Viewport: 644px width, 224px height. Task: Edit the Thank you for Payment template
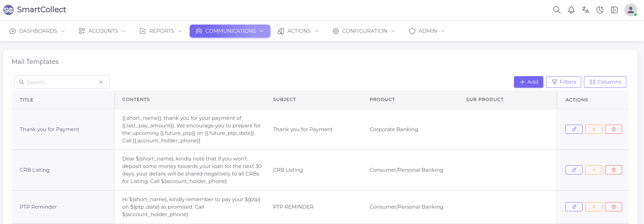[x=574, y=129]
